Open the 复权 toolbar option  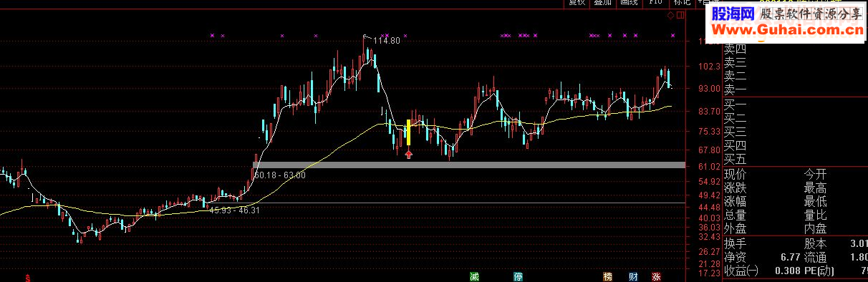[x=577, y=3]
